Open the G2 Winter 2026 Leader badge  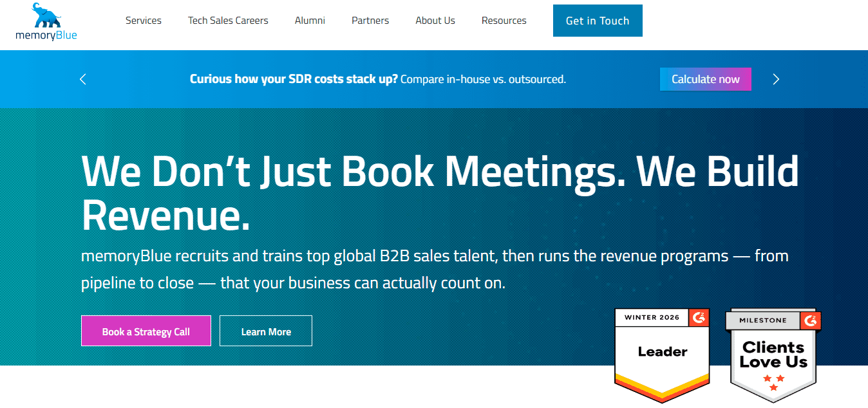663,355
